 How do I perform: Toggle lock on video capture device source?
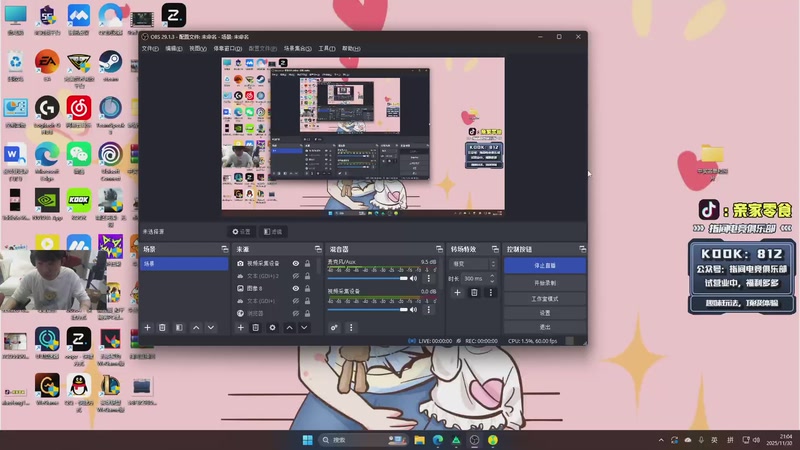(307, 263)
